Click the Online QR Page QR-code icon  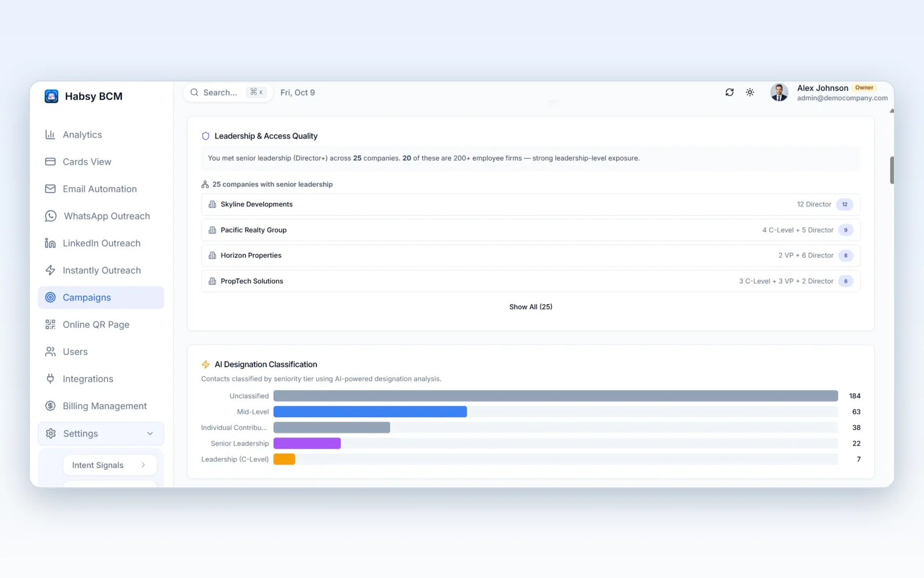tap(50, 325)
